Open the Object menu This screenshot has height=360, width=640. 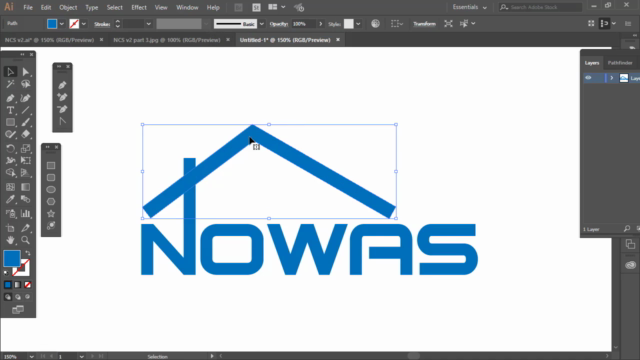point(68,7)
